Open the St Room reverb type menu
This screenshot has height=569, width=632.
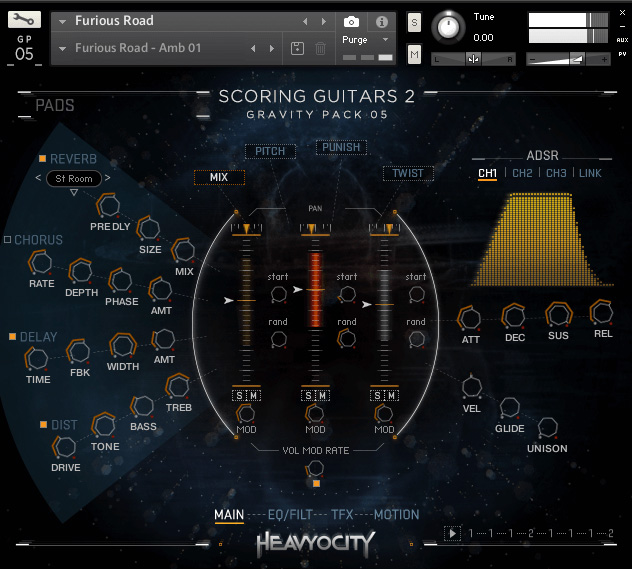[73, 179]
